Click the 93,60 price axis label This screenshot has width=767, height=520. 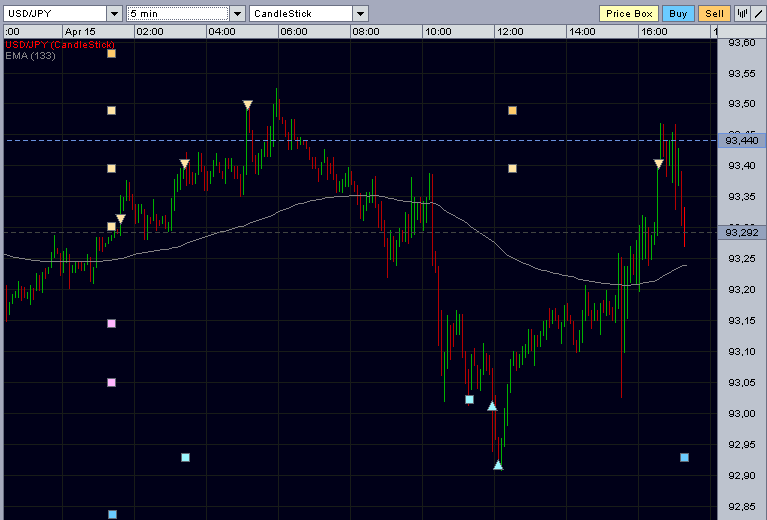point(742,43)
